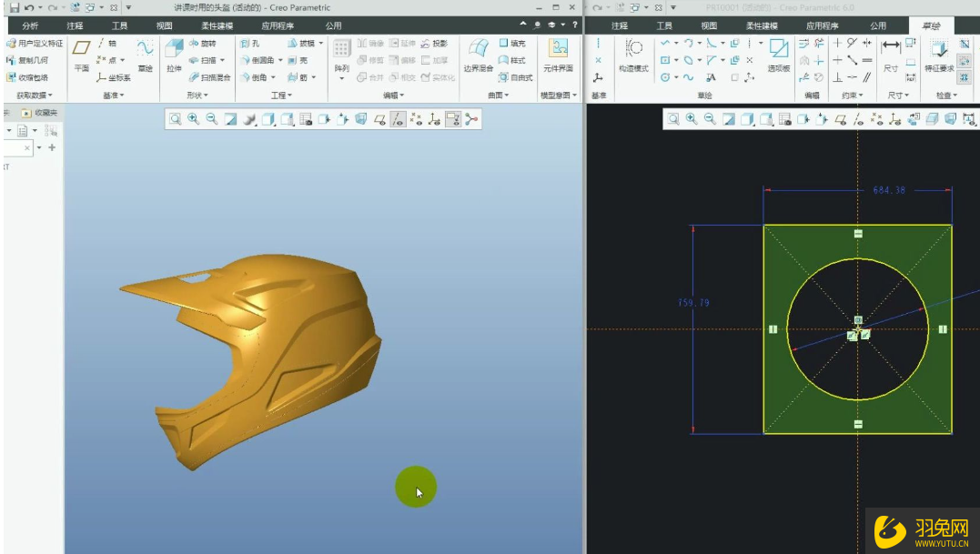Open the 边界混合 boundary blend tool
Viewport: 980px width, 554px height.
click(x=478, y=53)
